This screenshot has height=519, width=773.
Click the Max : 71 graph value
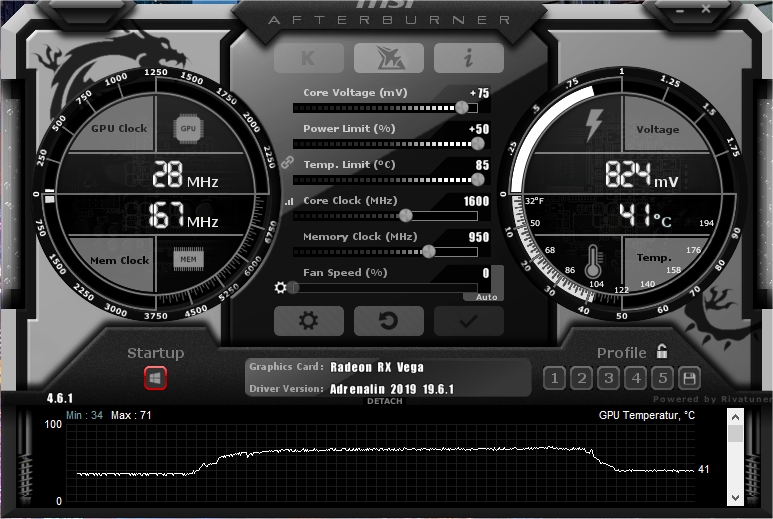point(131,415)
